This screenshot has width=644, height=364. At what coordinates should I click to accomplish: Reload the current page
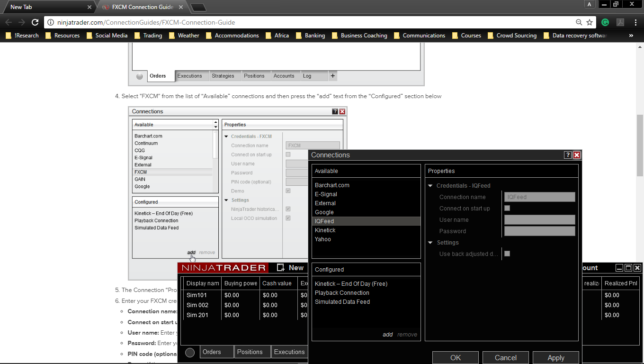point(35,22)
